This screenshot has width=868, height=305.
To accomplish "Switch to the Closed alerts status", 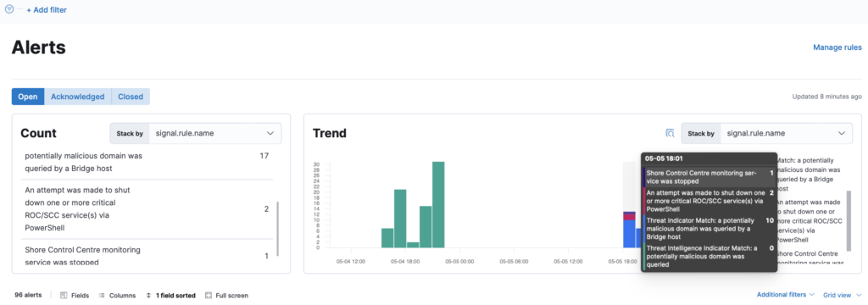I will pos(131,97).
